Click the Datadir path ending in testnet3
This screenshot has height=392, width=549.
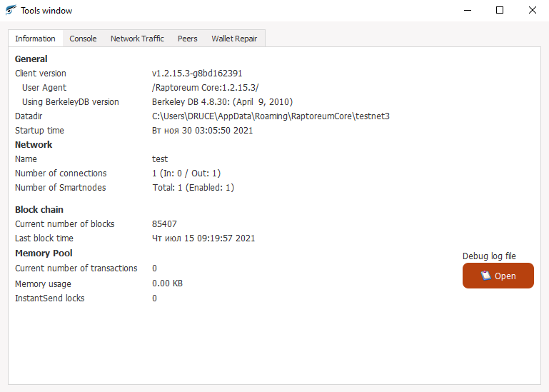coord(271,116)
